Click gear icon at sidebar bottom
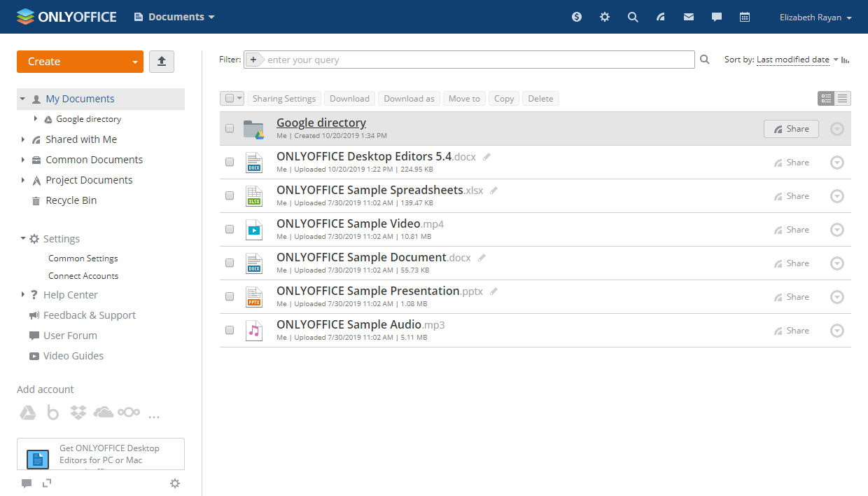 click(x=175, y=483)
